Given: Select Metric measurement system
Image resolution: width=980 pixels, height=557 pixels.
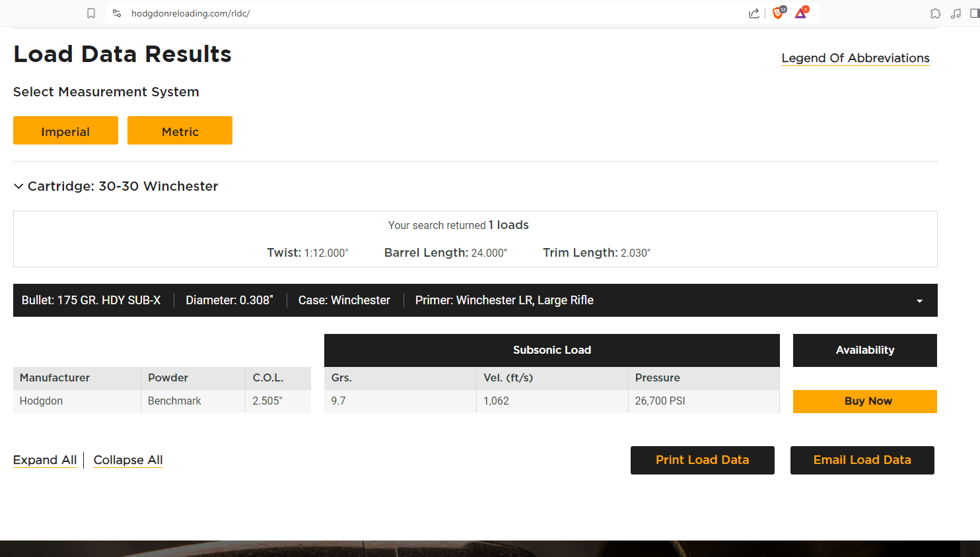Looking at the screenshot, I should [x=180, y=131].
